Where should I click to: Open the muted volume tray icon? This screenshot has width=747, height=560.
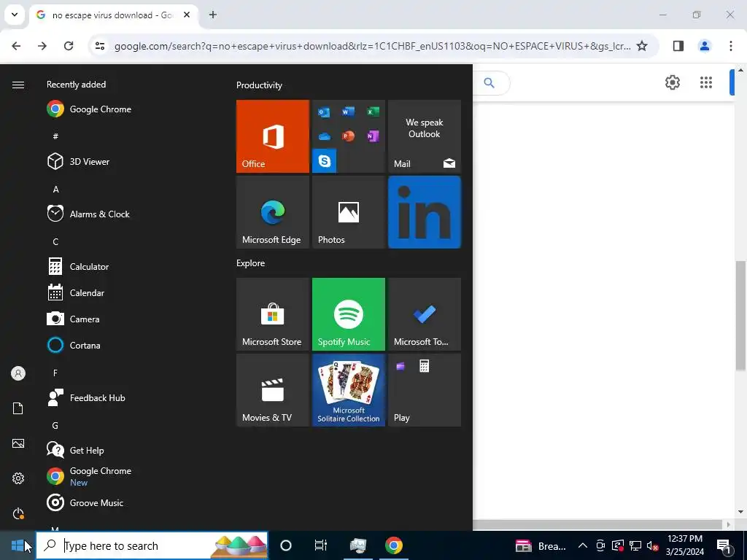[x=653, y=546]
